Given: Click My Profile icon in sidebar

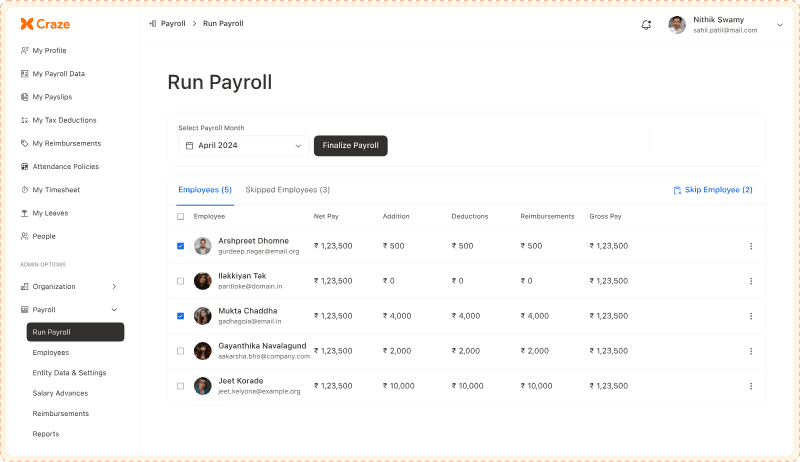Looking at the screenshot, I should [x=24, y=50].
